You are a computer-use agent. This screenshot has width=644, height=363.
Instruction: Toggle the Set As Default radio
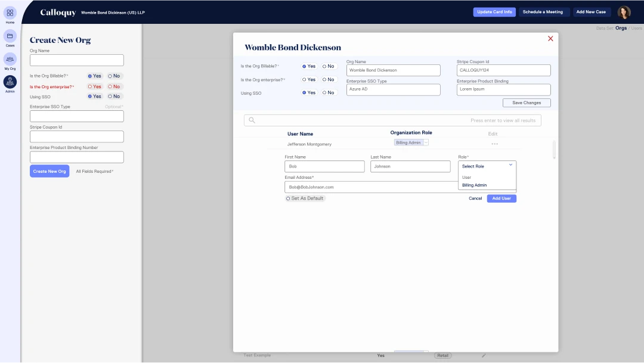click(305, 198)
